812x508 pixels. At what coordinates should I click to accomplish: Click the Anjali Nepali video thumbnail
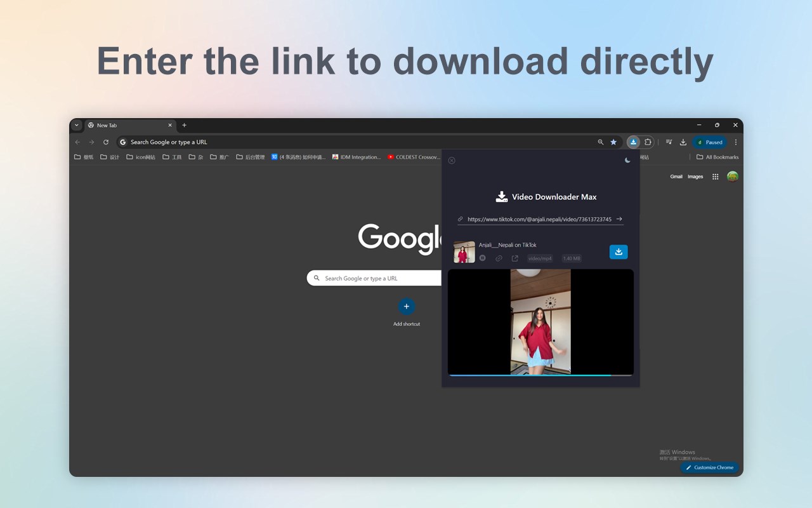pyautogui.click(x=464, y=252)
